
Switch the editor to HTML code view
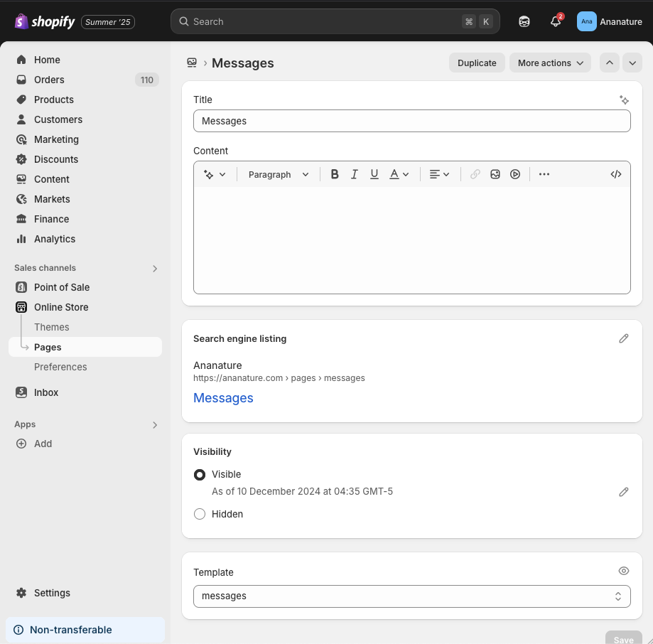pos(615,174)
